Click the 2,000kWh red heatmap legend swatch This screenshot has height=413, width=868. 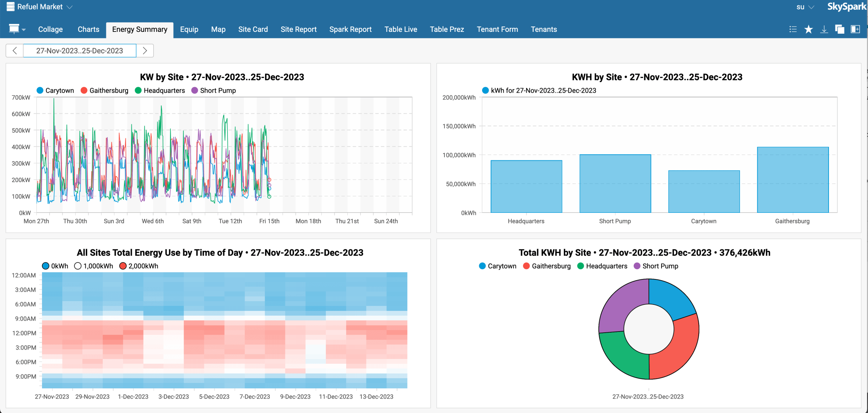pyautogui.click(x=123, y=266)
